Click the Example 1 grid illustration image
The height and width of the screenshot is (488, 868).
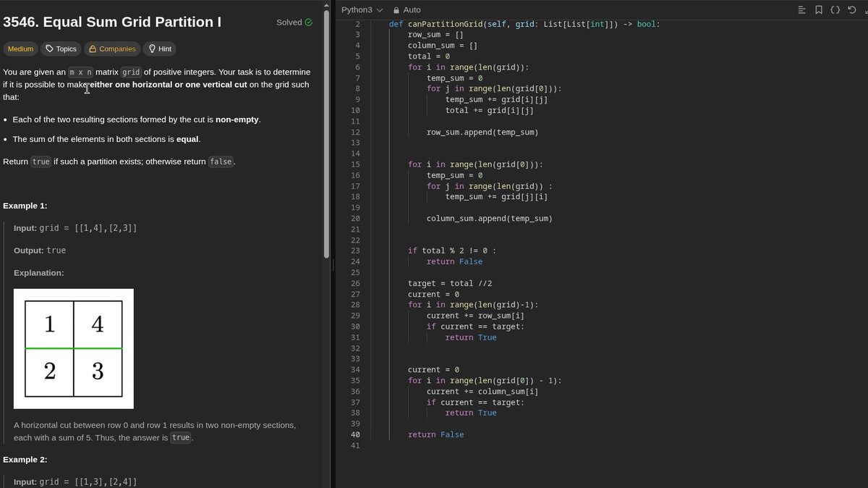pos(74,348)
